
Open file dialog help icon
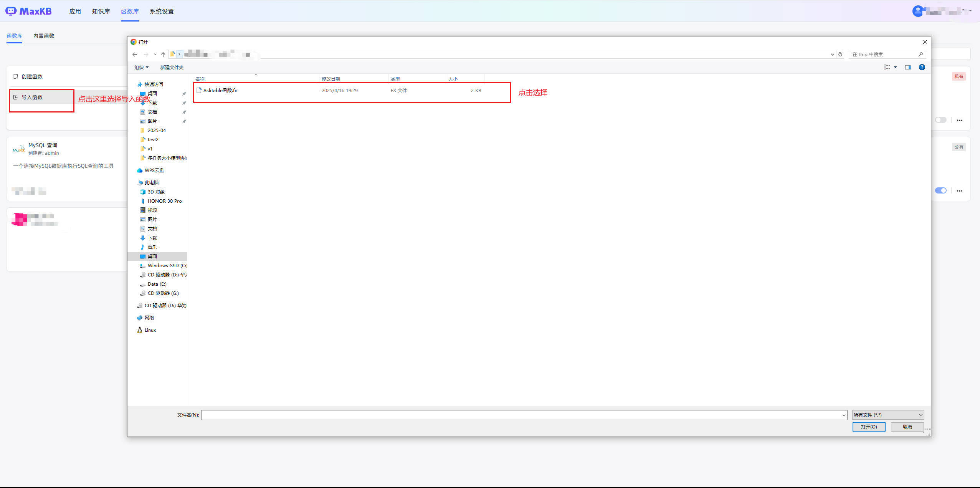coord(922,67)
